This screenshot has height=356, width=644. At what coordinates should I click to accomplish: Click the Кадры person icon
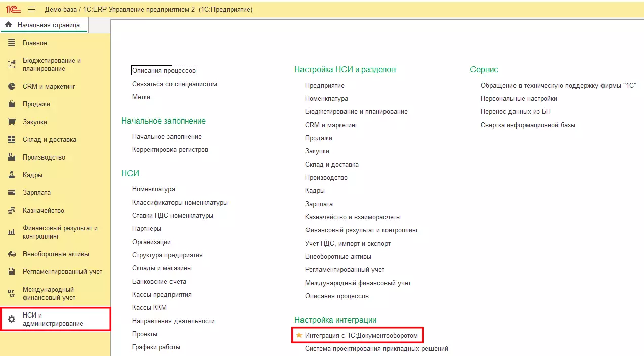coord(12,175)
